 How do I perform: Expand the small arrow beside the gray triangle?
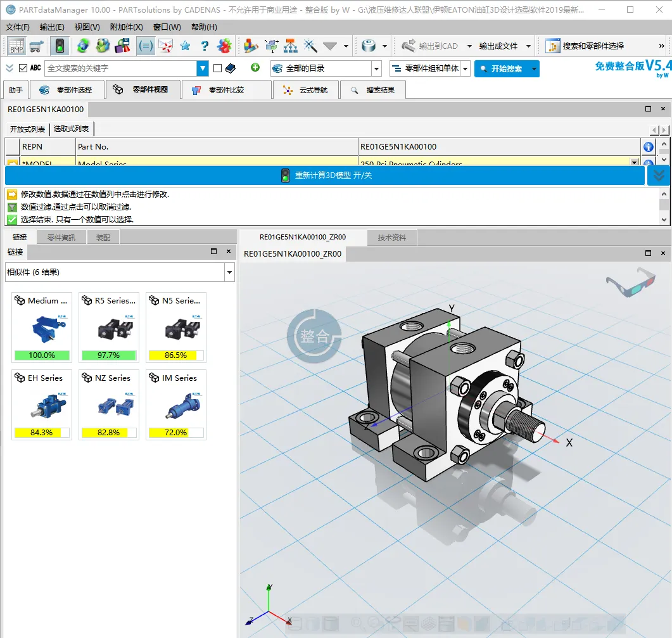pyautogui.click(x=346, y=46)
